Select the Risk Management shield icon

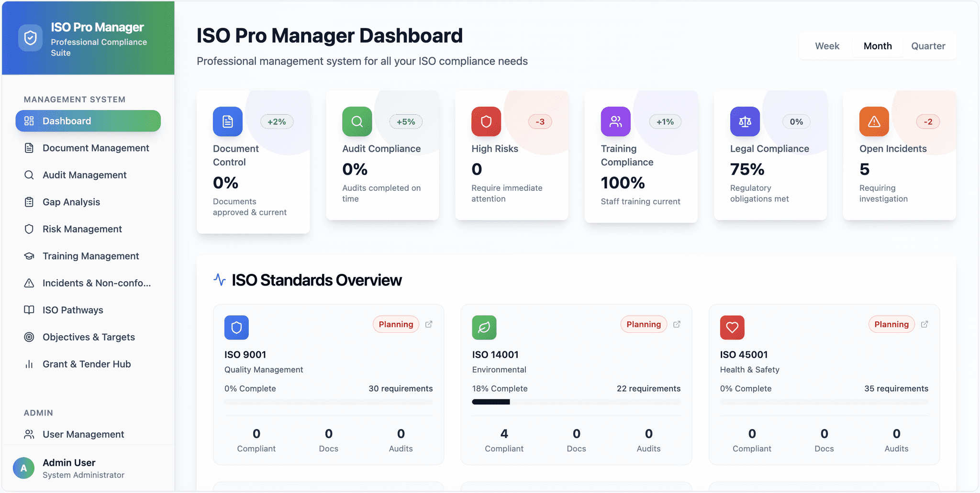click(x=30, y=229)
